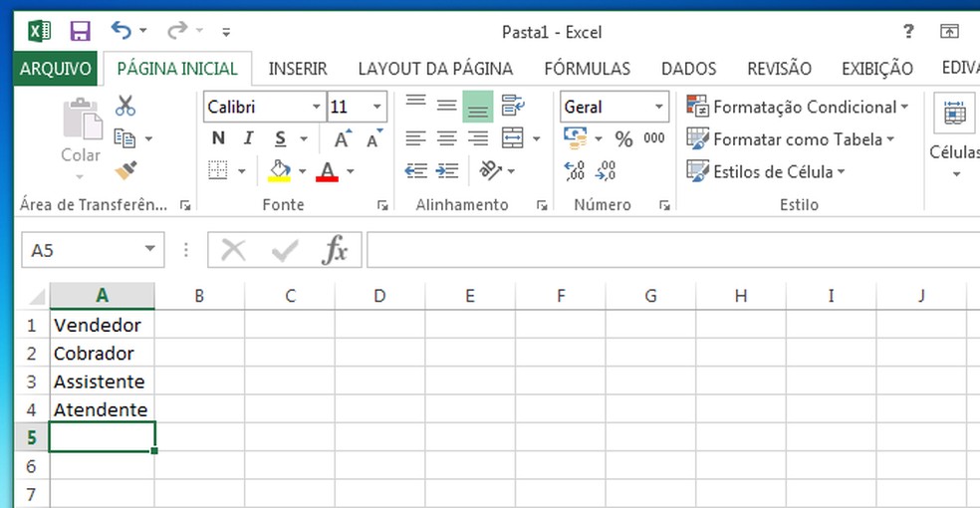Apply red font color A
980x508 pixels.
pyautogui.click(x=327, y=170)
